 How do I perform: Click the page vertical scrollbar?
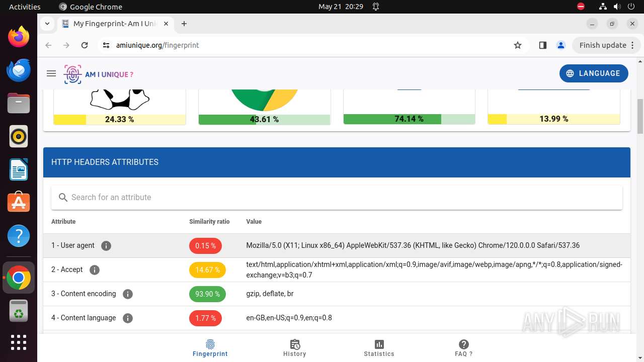coord(640,116)
